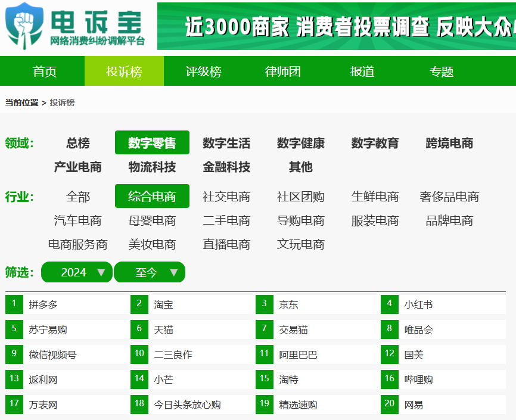Image resolution: width=516 pixels, height=420 pixels.
Task: Open rank 12 国美 entry
Action: pos(443,354)
